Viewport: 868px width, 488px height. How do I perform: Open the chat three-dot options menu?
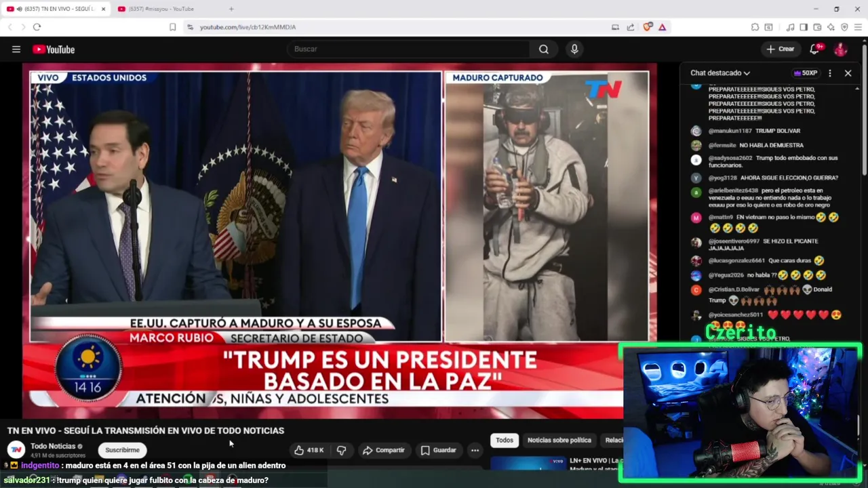829,73
